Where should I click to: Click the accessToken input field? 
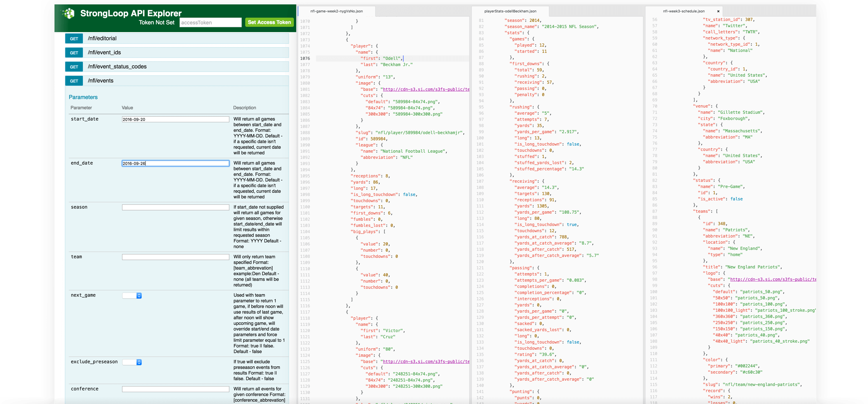click(210, 23)
